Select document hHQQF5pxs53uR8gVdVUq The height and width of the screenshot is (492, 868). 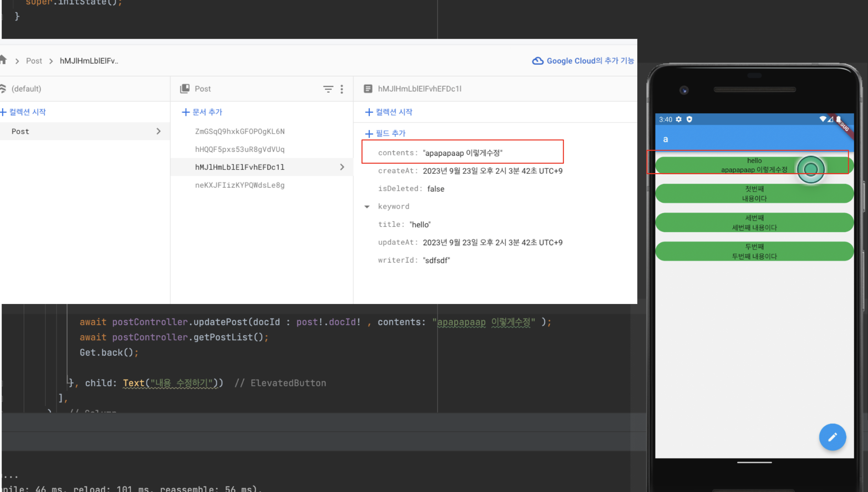pos(239,149)
